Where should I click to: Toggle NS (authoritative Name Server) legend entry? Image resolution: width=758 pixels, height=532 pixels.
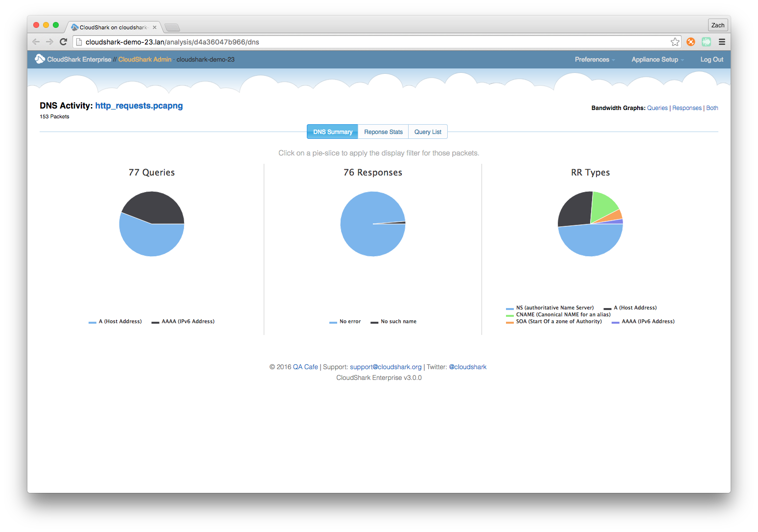coord(550,308)
